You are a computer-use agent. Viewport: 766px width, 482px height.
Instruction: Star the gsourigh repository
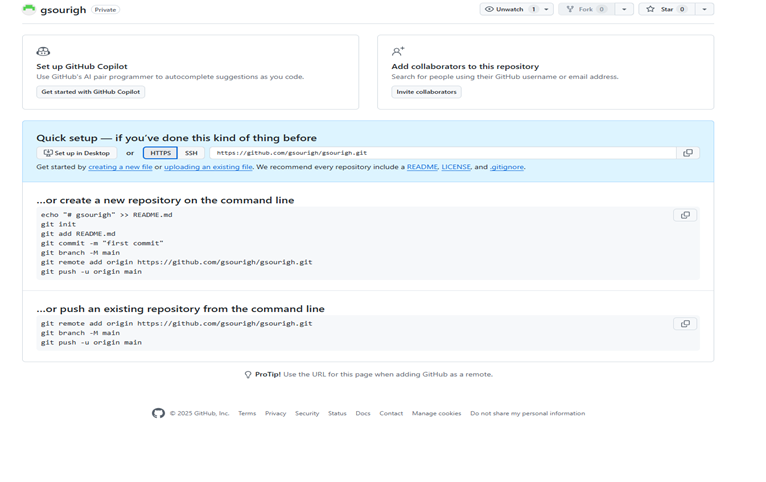click(x=666, y=9)
